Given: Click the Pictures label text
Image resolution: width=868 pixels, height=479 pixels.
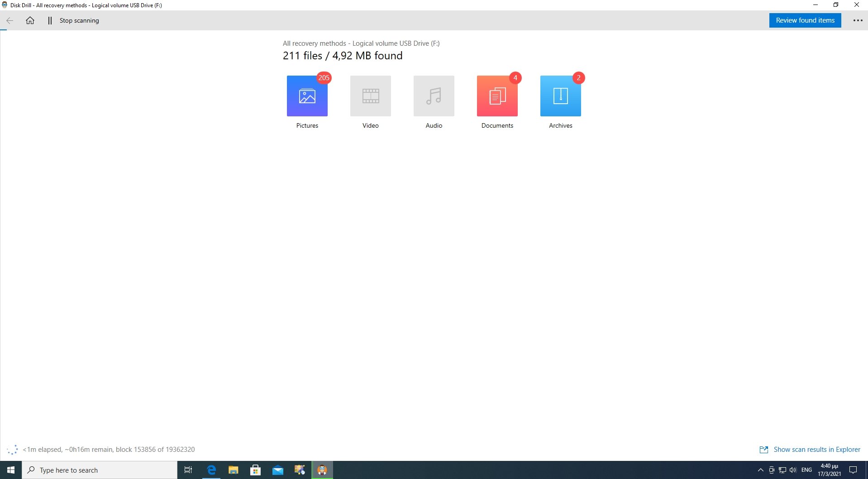Looking at the screenshot, I should coord(307,125).
